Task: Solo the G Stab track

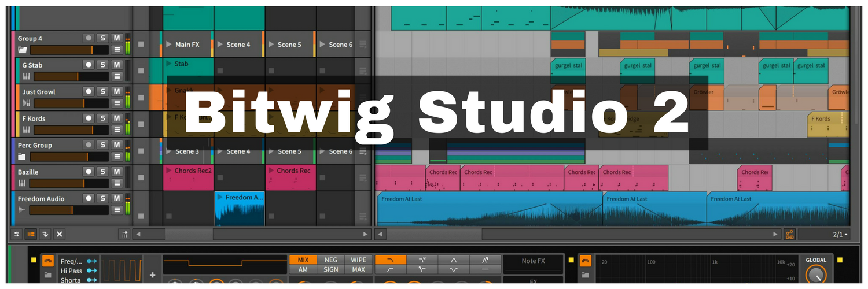Action: [102, 65]
